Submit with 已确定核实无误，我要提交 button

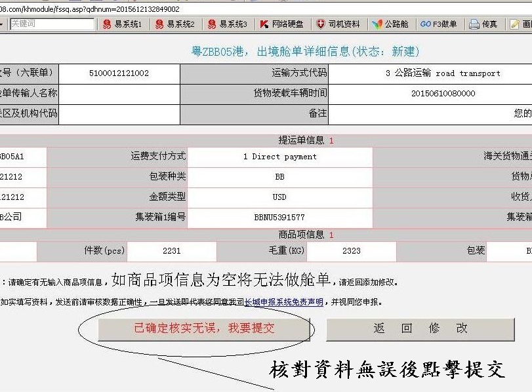(204, 328)
